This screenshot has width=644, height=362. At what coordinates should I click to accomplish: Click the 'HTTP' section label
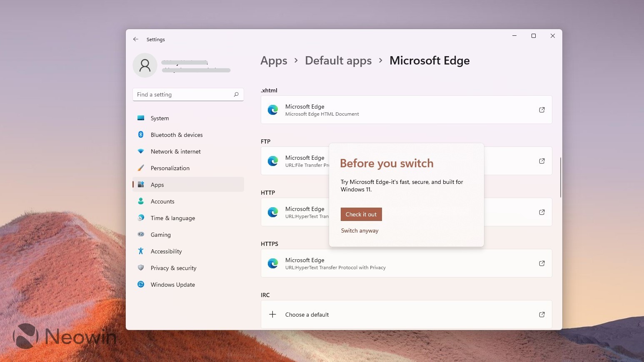coord(268,193)
